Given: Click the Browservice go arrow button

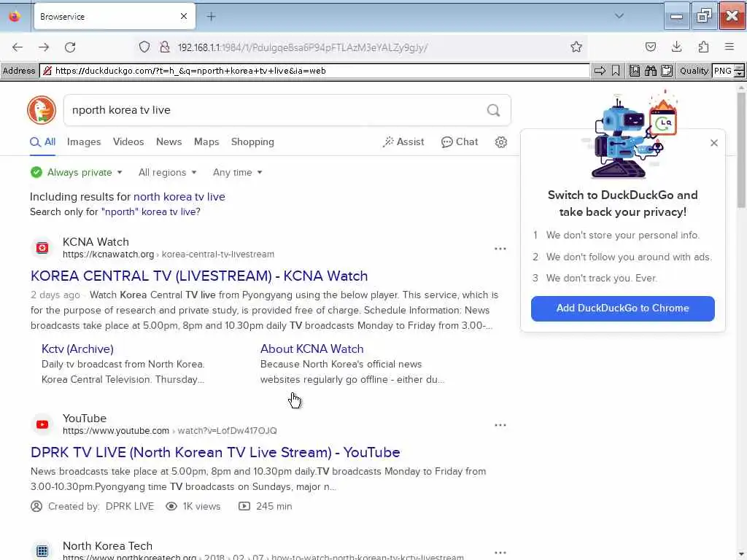Looking at the screenshot, I should [600, 71].
